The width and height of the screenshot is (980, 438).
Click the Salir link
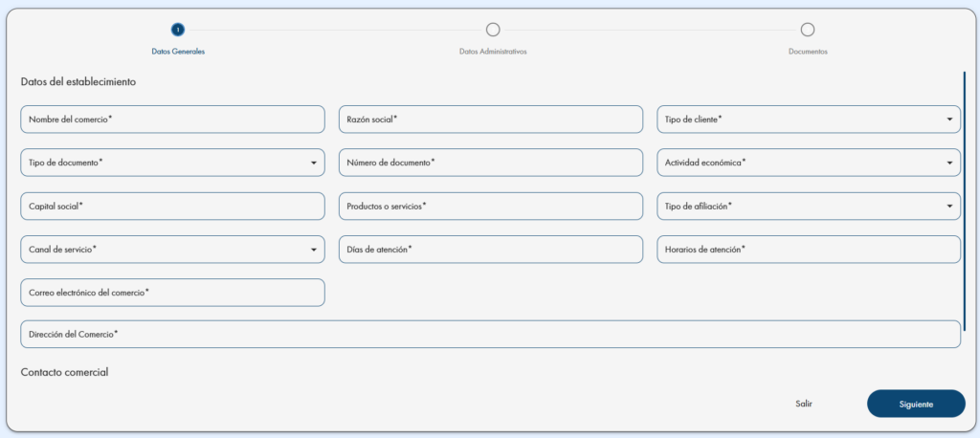coord(804,405)
